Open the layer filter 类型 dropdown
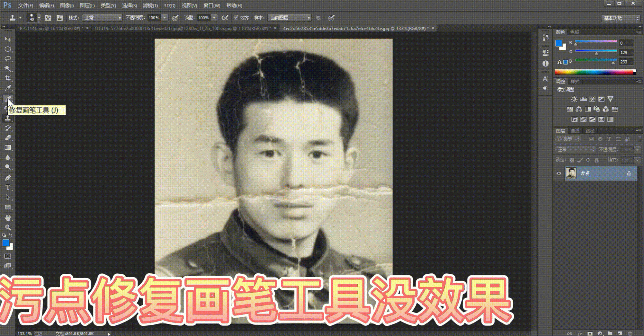 [568, 139]
